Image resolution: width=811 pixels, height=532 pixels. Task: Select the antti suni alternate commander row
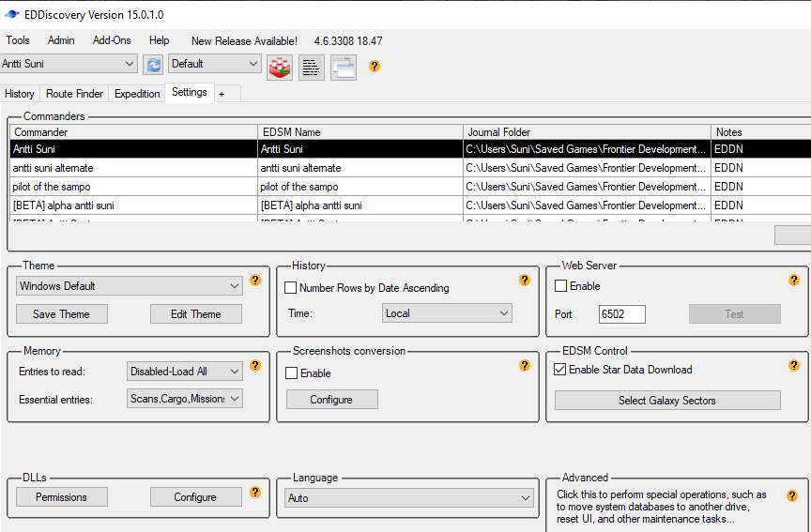410,168
